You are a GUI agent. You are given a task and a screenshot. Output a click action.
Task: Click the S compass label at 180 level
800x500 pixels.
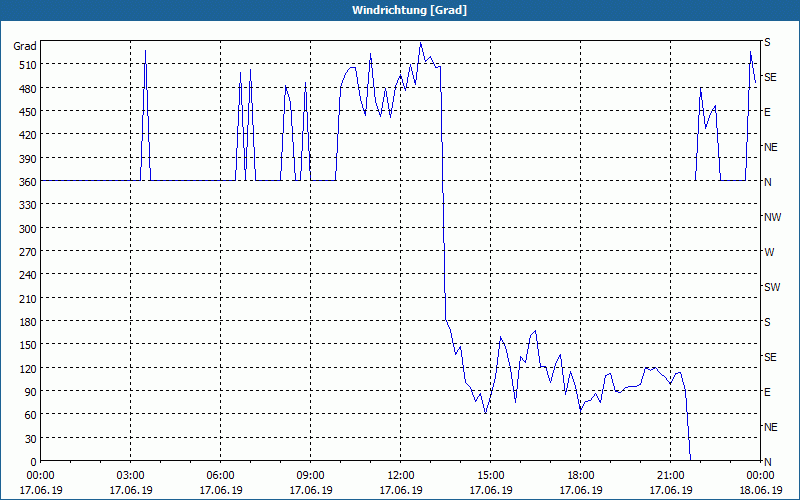point(767,322)
